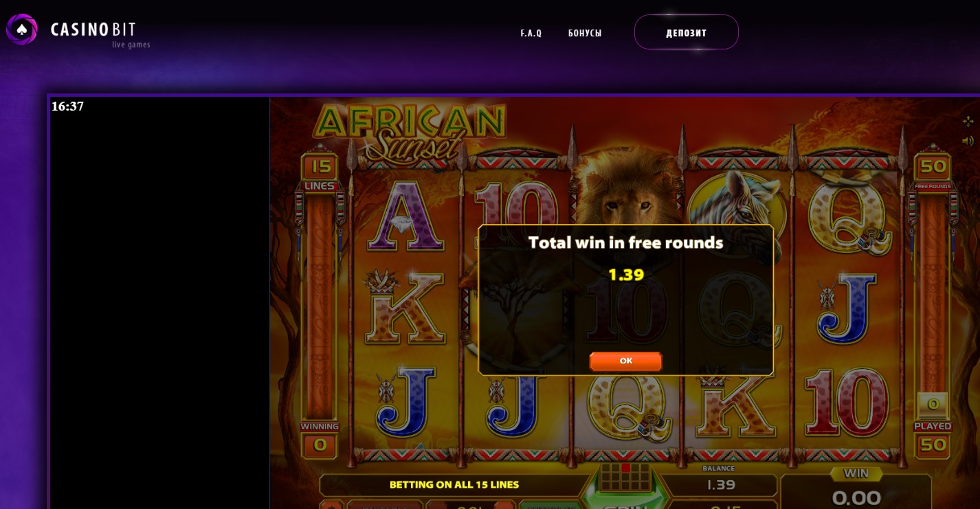Click the Депозит button
980x509 pixels.
pyautogui.click(x=686, y=32)
